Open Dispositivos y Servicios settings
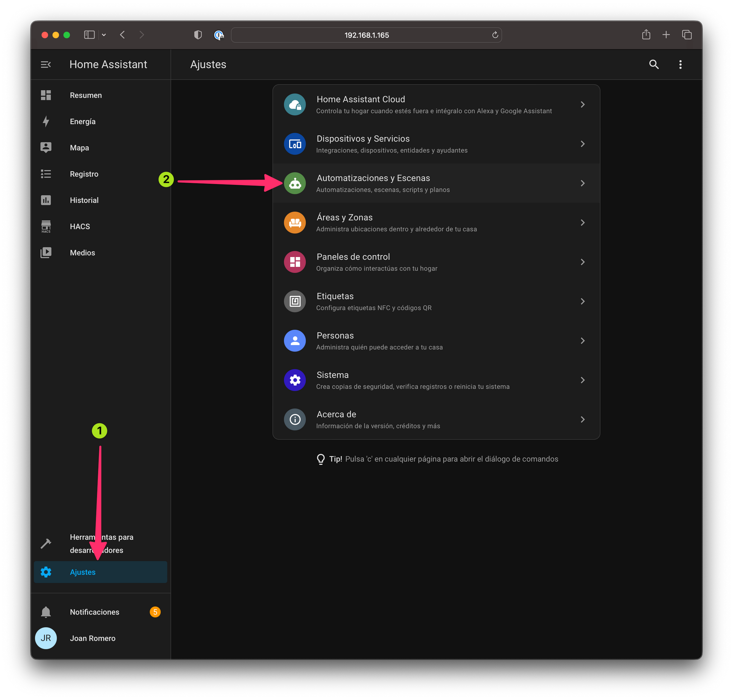The image size is (733, 700). [x=436, y=144]
